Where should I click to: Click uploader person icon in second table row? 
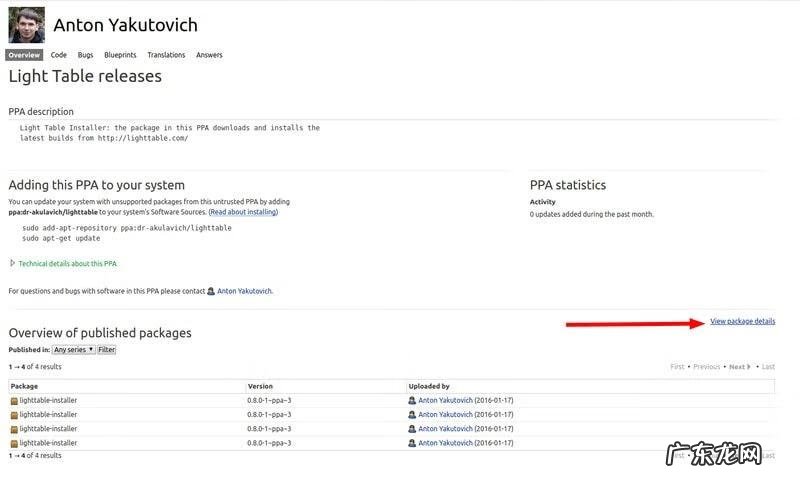click(412, 415)
